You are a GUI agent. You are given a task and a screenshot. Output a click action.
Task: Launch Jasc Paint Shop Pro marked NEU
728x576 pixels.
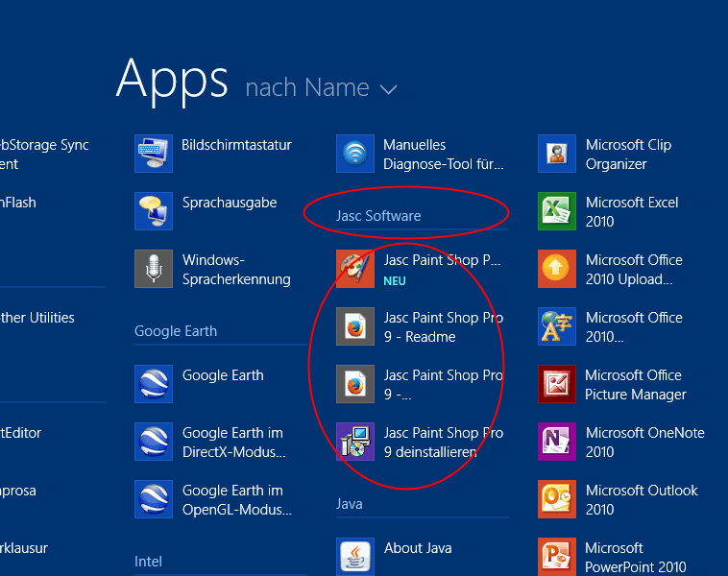tap(355, 269)
